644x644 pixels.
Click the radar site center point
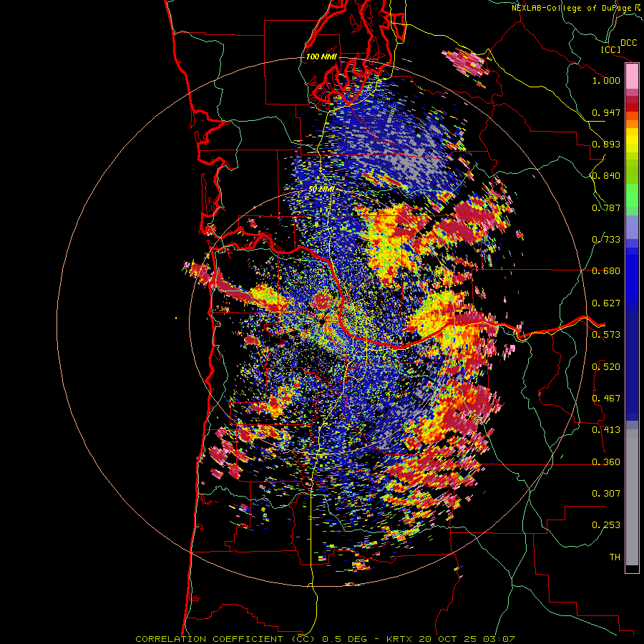point(324,322)
